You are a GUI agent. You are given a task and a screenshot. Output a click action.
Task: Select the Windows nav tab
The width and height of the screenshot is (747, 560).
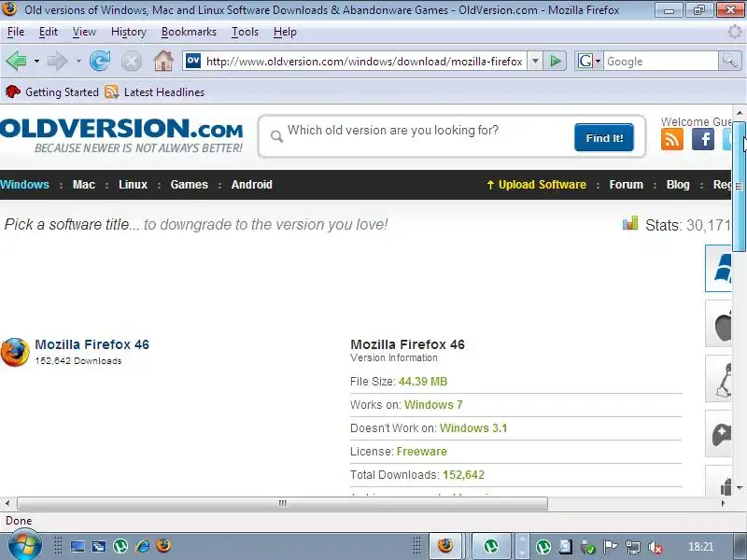(24, 185)
